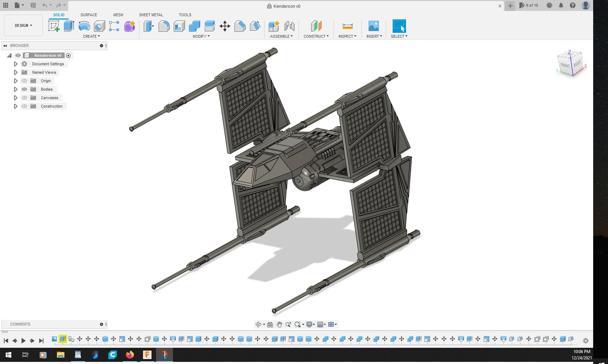Switch to the SURFACE tab
Screen dimensions: 608x364
[x=89, y=15]
